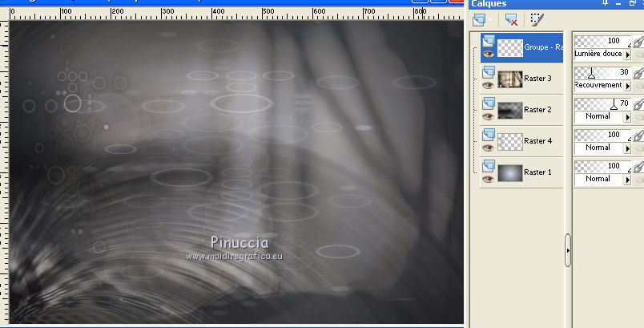Toggle visibility eye of Raster 4
This screenshot has width=644, height=328.
(x=488, y=148)
